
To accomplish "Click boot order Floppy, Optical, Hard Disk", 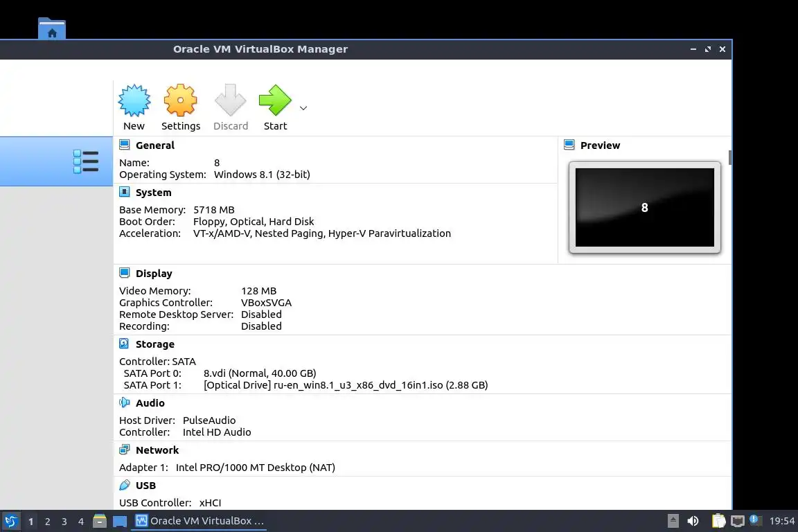I will (x=254, y=222).
